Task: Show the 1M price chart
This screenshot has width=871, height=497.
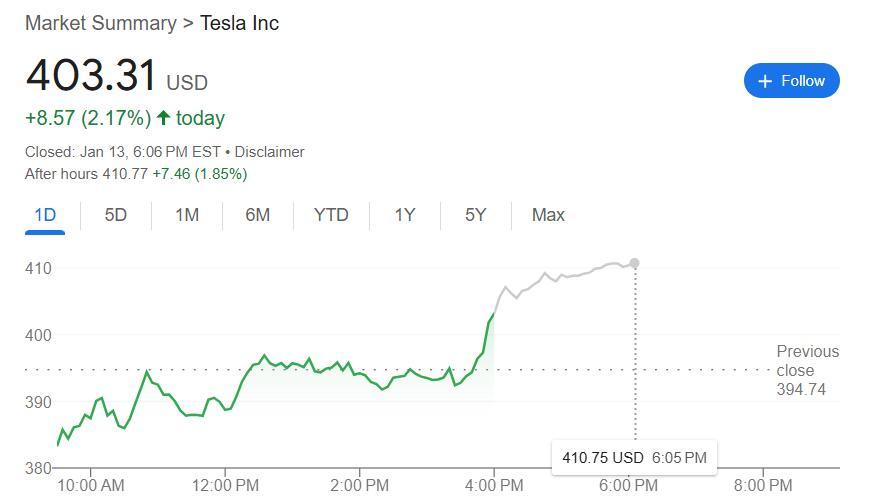Action: 187,215
